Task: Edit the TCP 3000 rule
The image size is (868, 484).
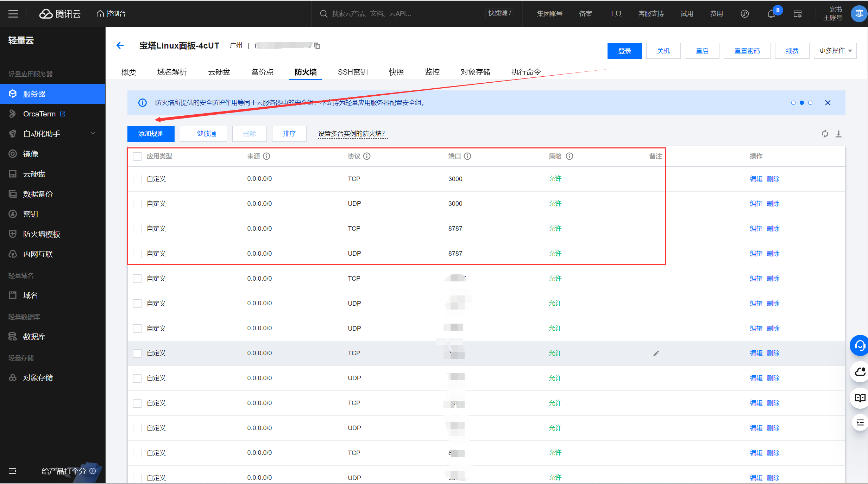Action: (756, 179)
